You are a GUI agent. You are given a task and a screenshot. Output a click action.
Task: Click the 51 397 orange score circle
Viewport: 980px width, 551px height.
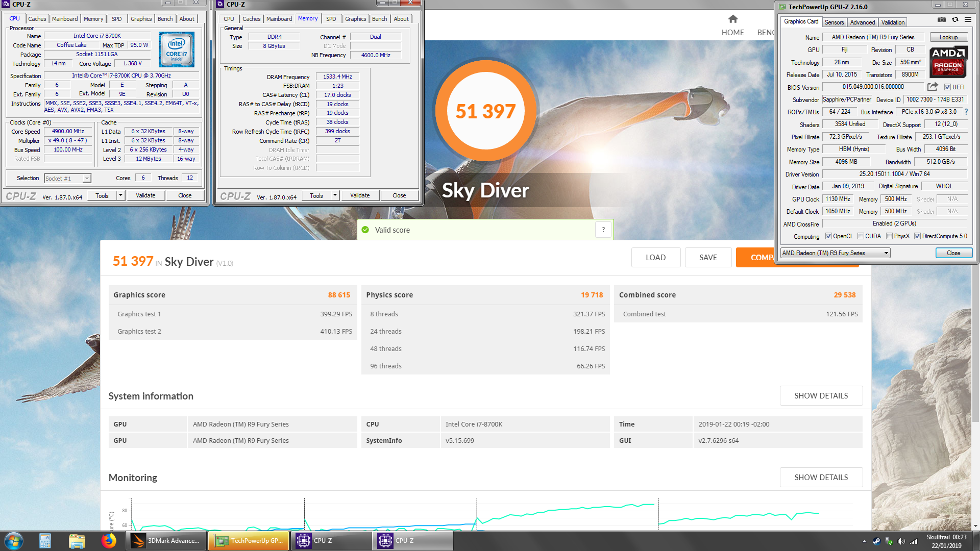[485, 111]
